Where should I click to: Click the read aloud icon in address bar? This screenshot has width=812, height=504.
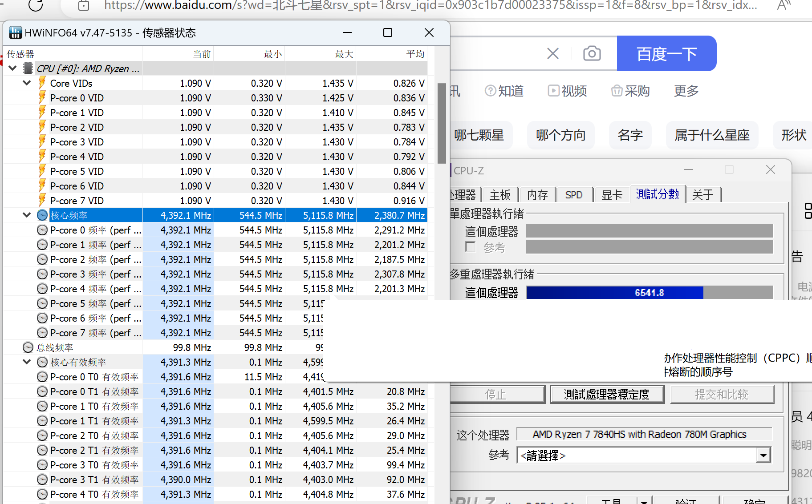784,5
